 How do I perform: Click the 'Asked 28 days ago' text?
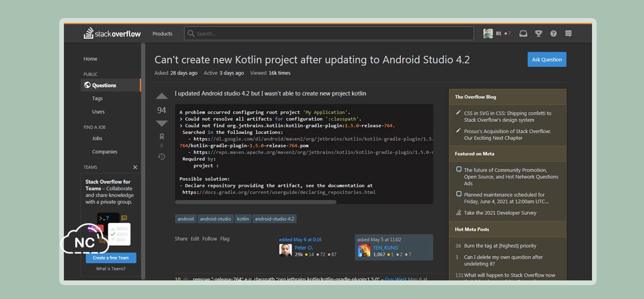pos(176,73)
